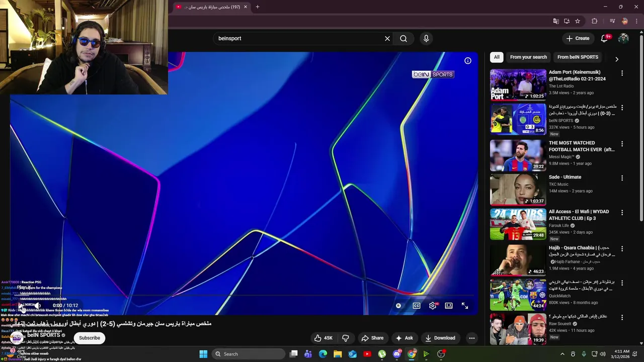The image size is (644, 362).
Task: Select the All filter chip
Action: (497, 57)
